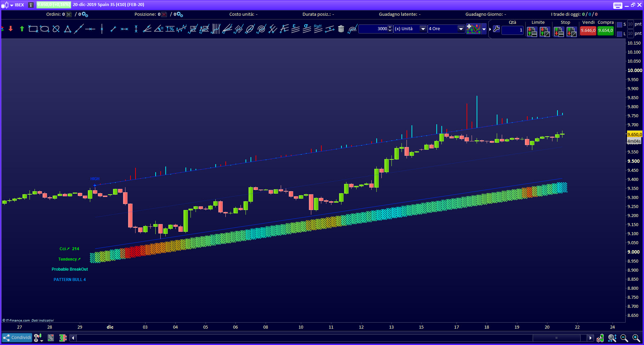
Task: Place a green up arrow marker
Action: coord(22,29)
